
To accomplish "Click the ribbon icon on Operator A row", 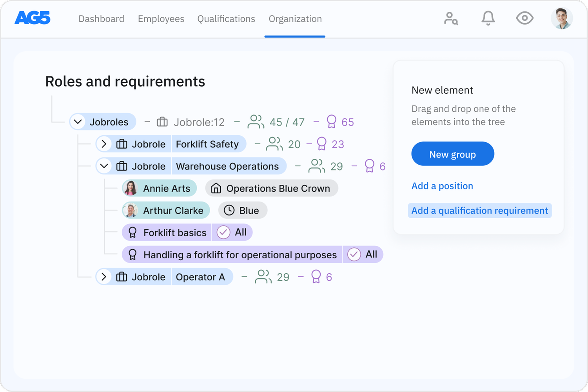I will click(316, 277).
